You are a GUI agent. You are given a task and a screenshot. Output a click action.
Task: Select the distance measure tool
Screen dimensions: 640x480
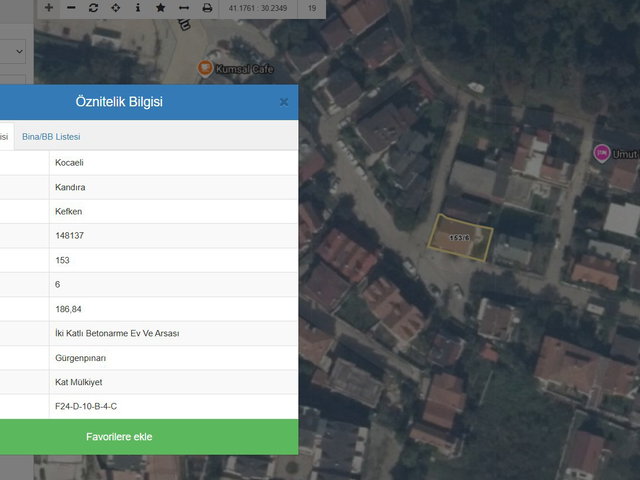pyautogui.click(x=184, y=8)
